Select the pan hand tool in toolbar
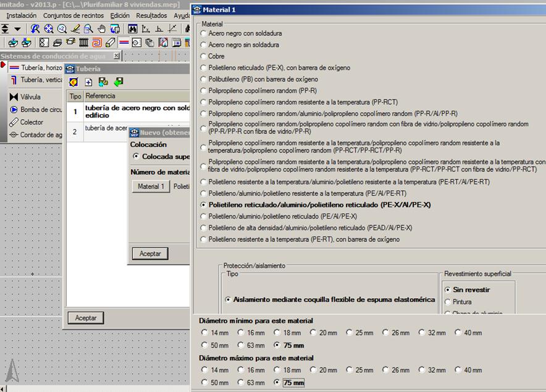Image resolution: width=546 pixels, height=392 pixels. coord(102,29)
